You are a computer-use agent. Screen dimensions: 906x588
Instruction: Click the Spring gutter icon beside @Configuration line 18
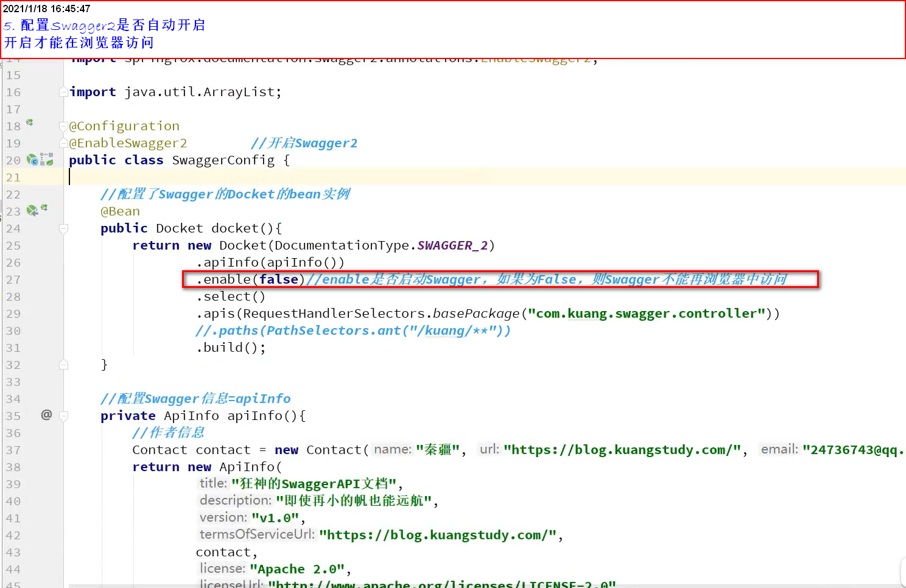coord(29,123)
